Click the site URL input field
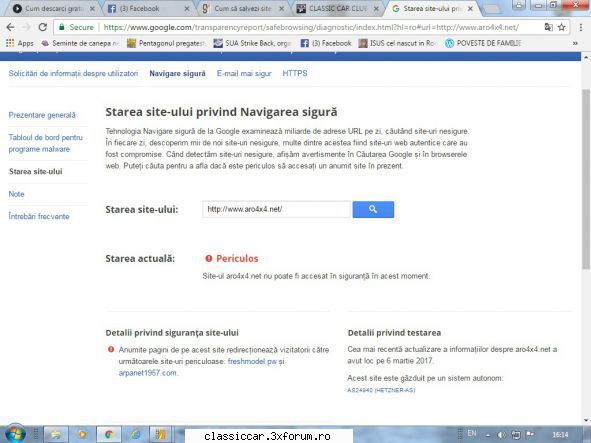The height and width of the screenshot is (443, 591). [x=276, y=209]
